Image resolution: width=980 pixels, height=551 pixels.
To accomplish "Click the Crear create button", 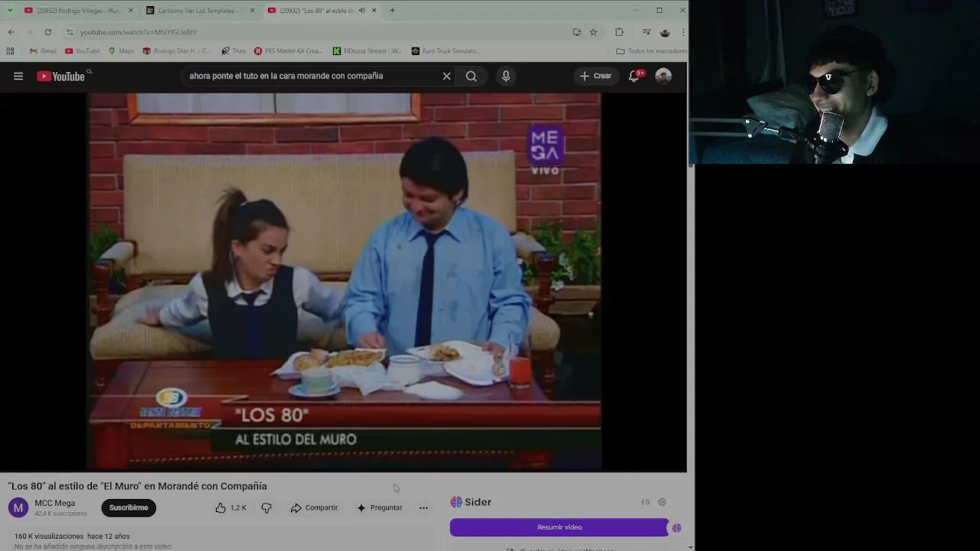I will (596, 76).
